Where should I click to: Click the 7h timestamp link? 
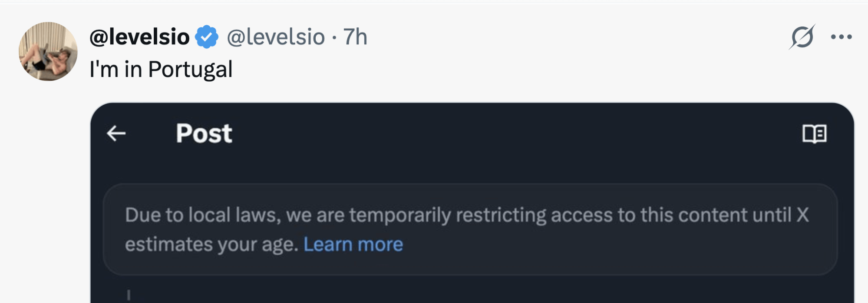[355, 37]
